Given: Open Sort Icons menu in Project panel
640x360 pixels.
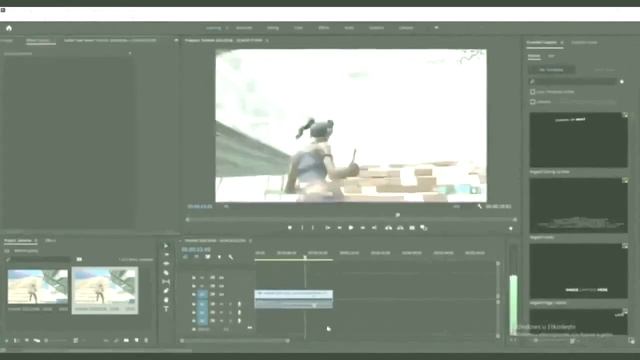Looking at the screenshot, I should coord(76,340).
